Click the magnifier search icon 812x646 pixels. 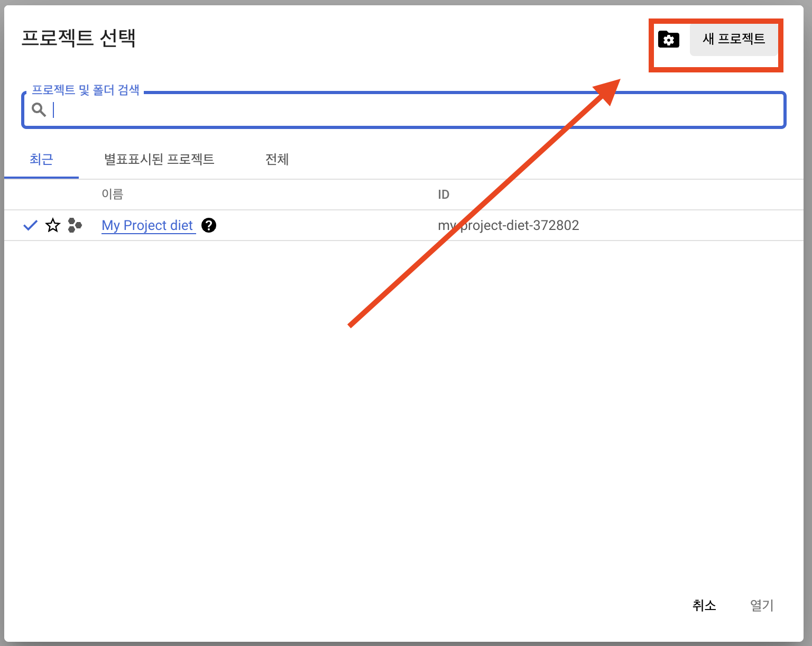click(x=39, y=109)
